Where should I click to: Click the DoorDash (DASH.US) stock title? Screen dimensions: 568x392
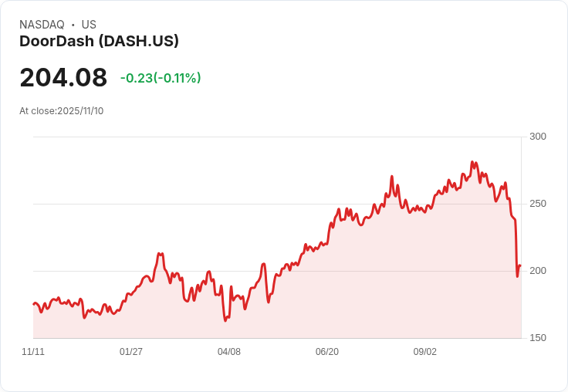[99, 42]
